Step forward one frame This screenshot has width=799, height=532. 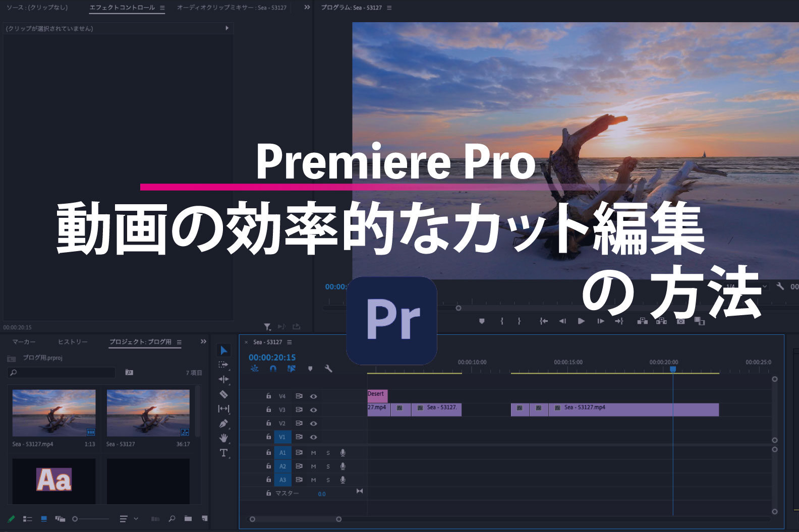pyautogui.click(x=600, y=321)
